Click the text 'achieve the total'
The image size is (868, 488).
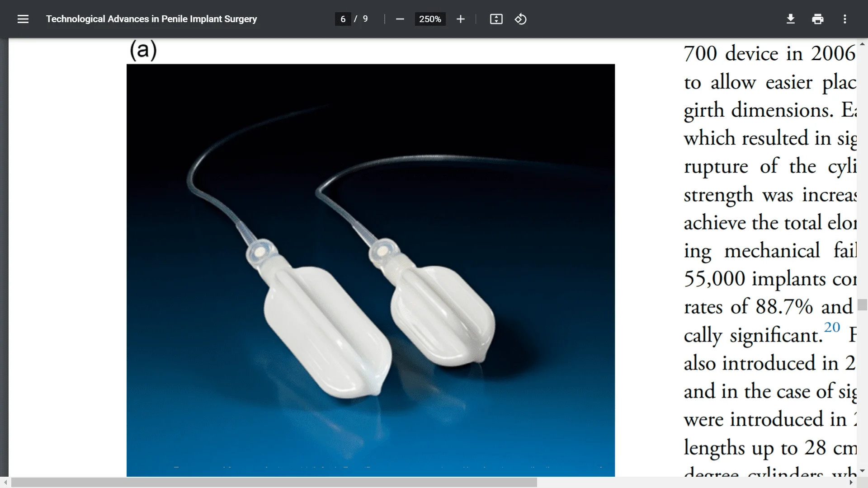point(753,223)
